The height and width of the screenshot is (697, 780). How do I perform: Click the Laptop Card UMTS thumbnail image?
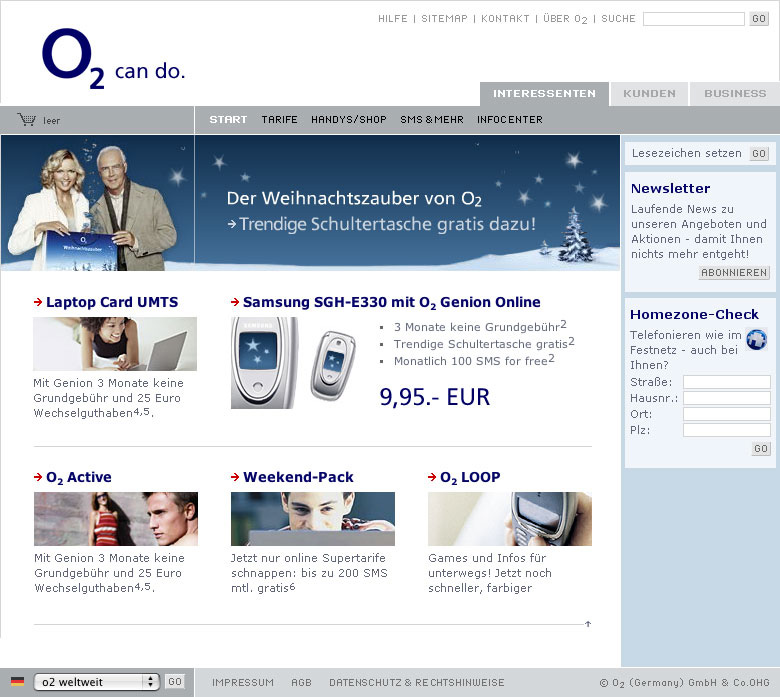pos(115,344)
